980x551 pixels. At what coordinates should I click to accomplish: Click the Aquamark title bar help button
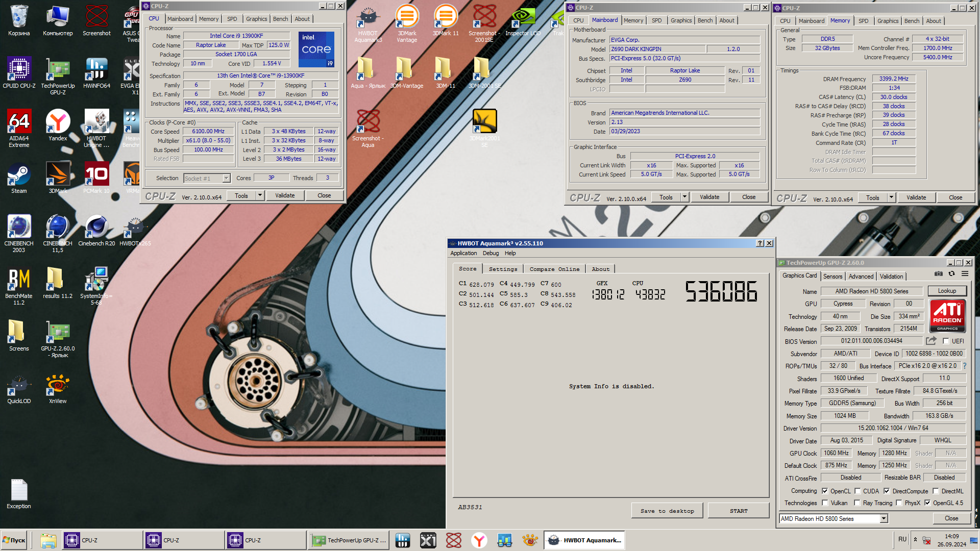[x=759, y=243]
